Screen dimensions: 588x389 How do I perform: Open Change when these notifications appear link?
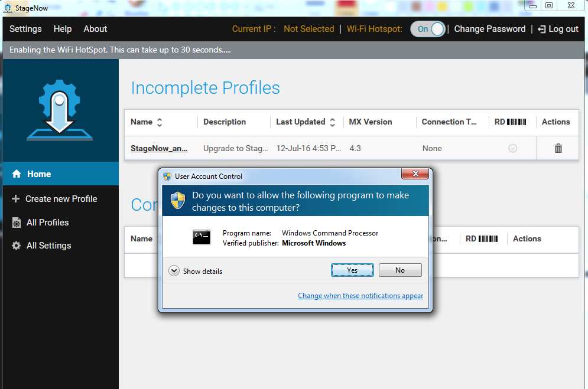360,296
